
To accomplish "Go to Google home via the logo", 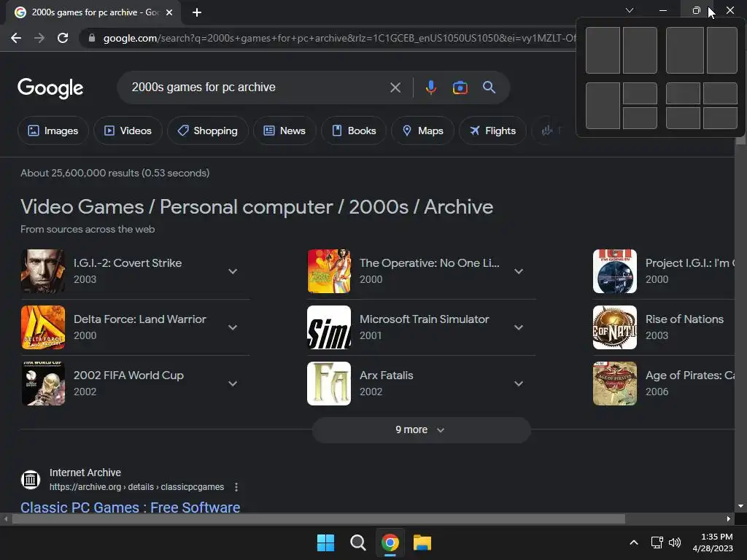I will [50, 88].
